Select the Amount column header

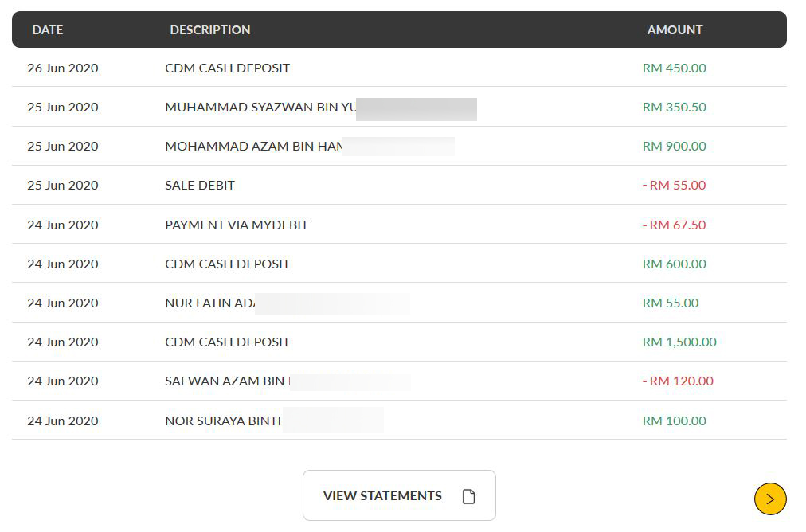click(675, 29)
